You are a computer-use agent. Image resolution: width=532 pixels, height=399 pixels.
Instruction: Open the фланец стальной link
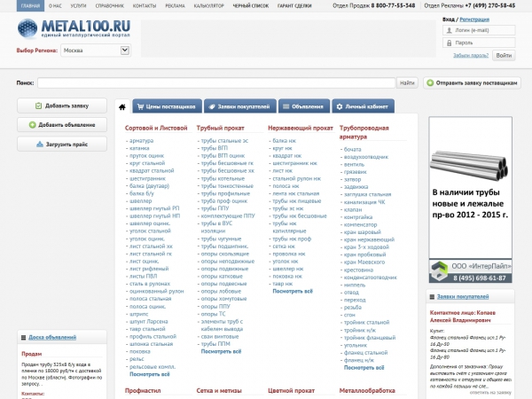coord(365,353)
